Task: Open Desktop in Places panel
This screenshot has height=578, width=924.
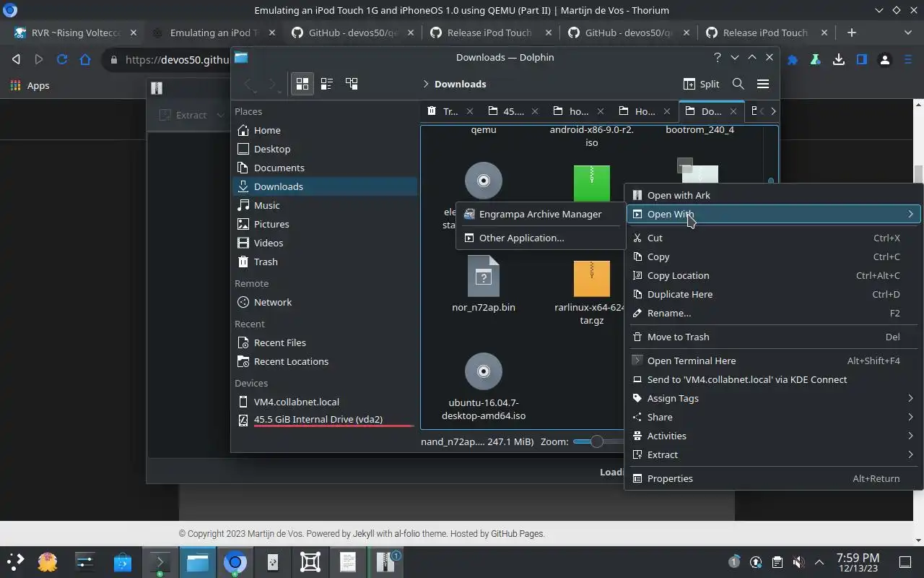Action: coord(325,149)
